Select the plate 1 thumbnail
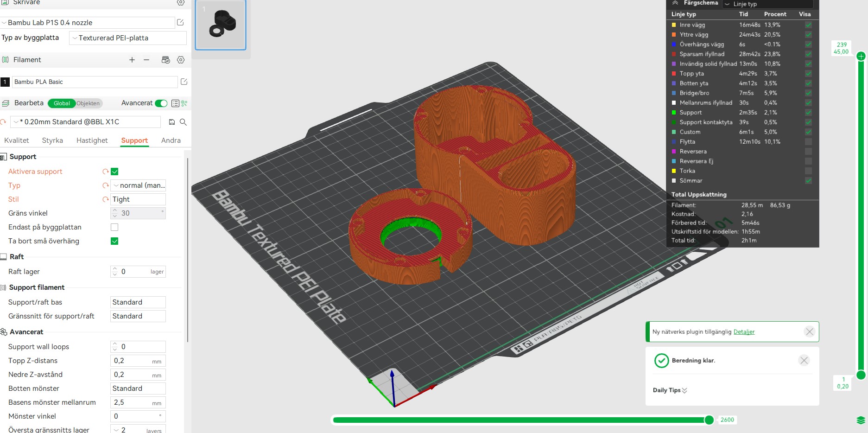The width and height of the screenshot is (868, 433). 221,25
